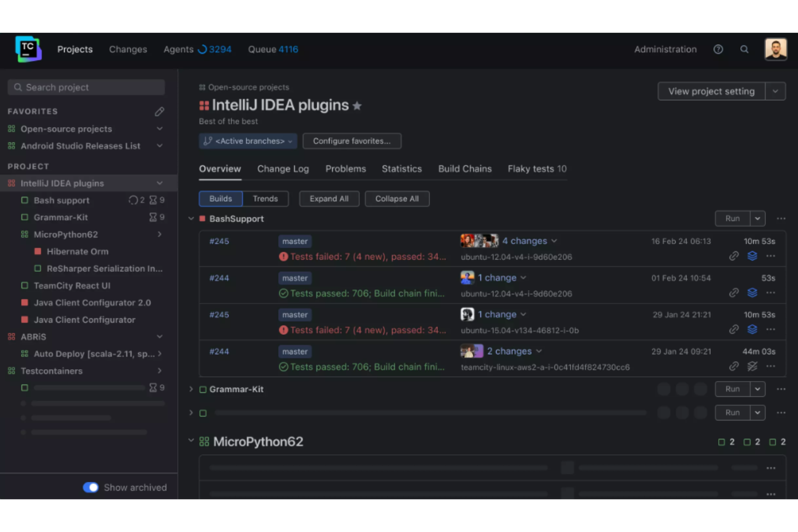Select the Builds view toggle
The image size is (798, 532).
coord(221,199)
